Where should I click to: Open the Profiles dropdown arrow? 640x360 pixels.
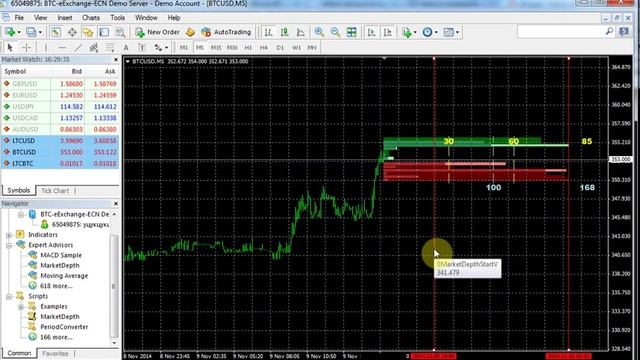click(x=40, y=32)
